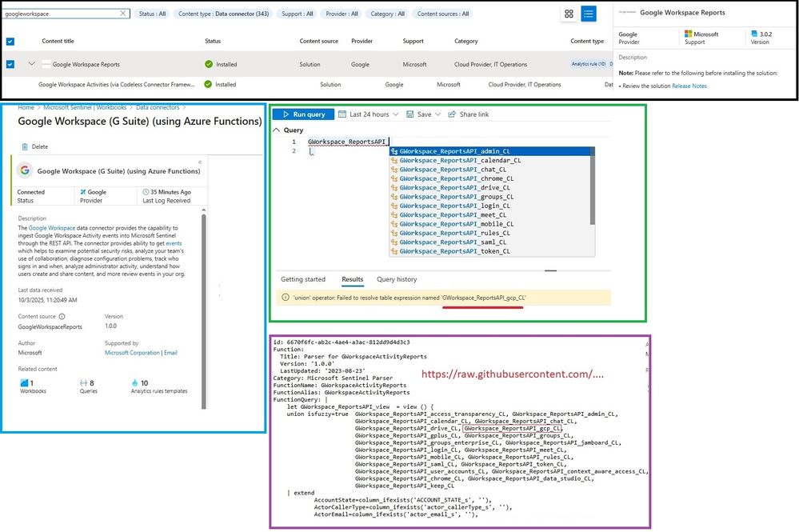Click the Google G logo in connector pane
799x532 pixels.
tap(25, 170)
